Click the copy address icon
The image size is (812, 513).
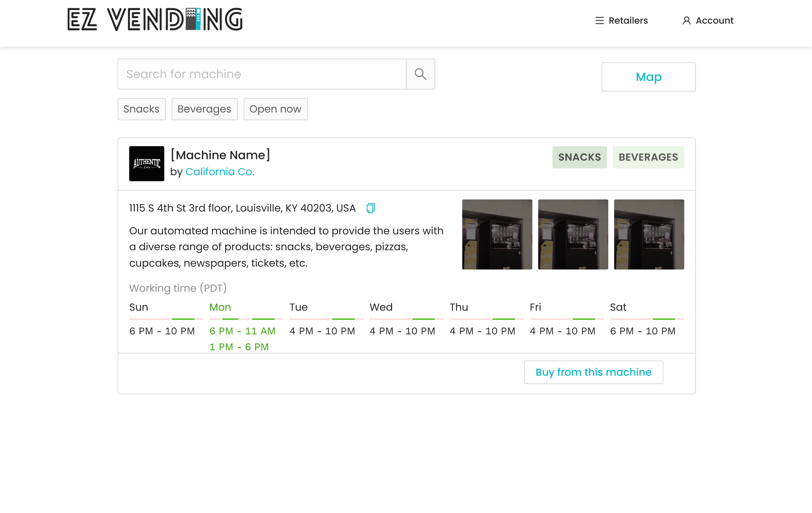(x=370, y=208)
